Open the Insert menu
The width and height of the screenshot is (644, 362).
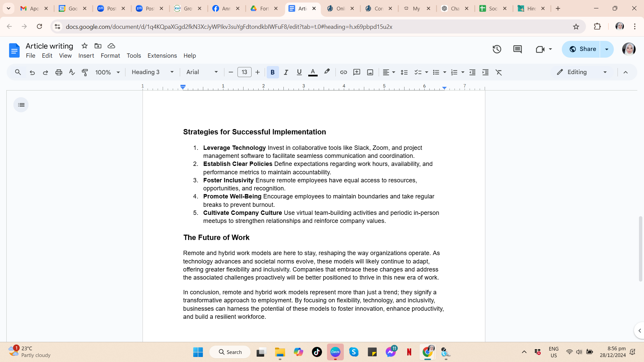(x=86, y=56)
